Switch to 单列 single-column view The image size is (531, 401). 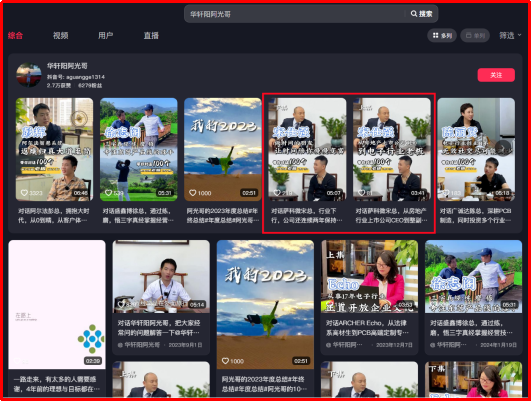[475, 36]
